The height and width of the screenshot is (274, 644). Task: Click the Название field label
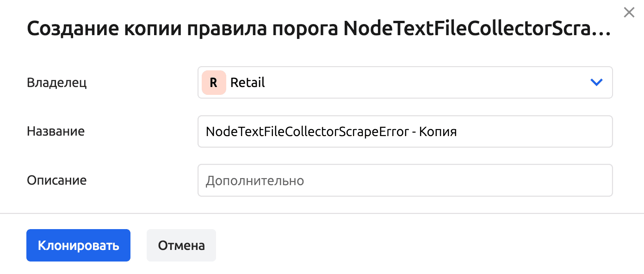coord(56,131)
